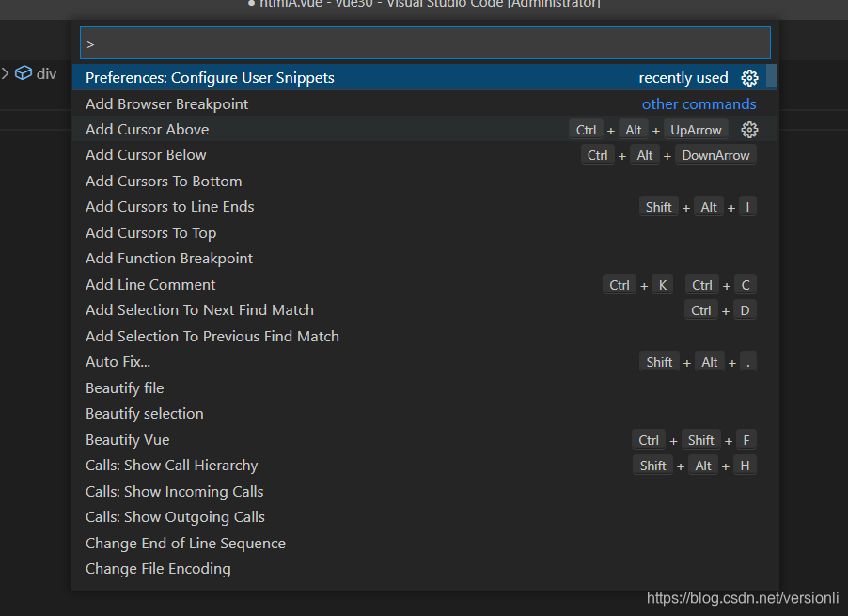
Task: Open the keybinding gear for Configure User Snippets
Action: [x=749, y=78]
